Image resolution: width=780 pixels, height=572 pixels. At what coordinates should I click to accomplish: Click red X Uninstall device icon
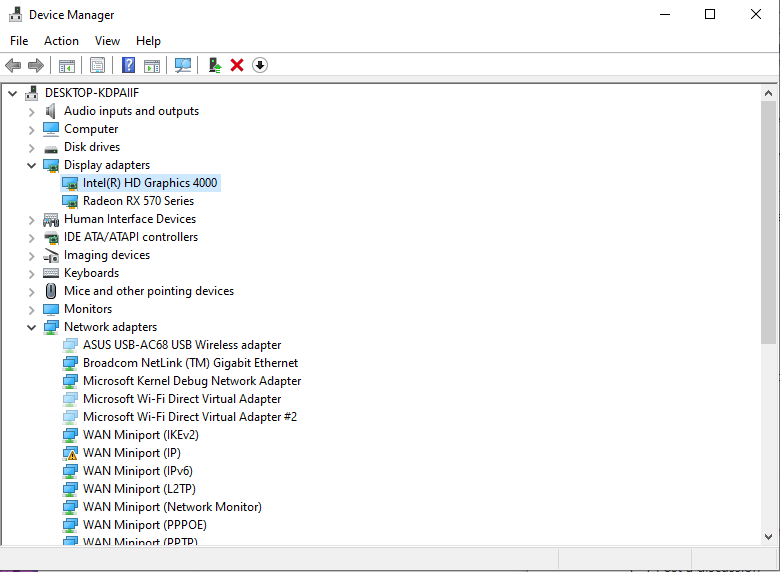pos(237,65)
